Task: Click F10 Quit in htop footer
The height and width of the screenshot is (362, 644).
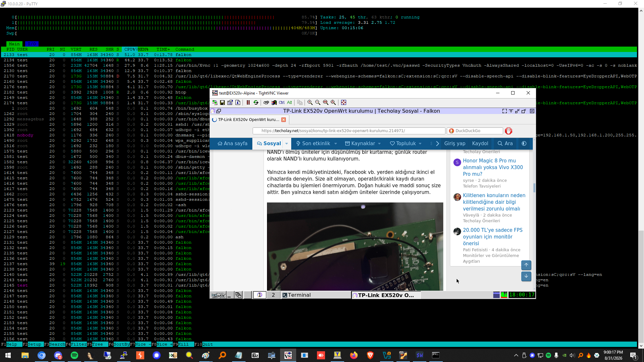Action: coord(204,344)
